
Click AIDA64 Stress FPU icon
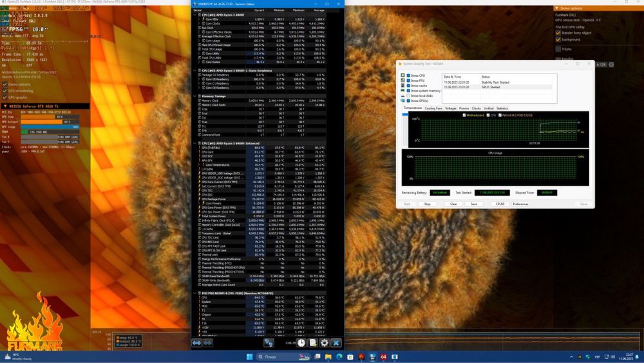[402, 80]
